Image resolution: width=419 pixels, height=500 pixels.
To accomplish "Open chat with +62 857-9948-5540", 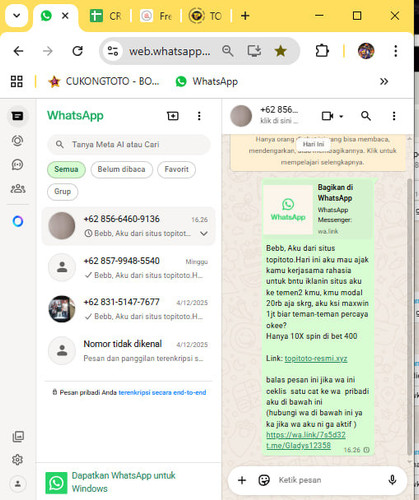I will (x=128, y=267).
